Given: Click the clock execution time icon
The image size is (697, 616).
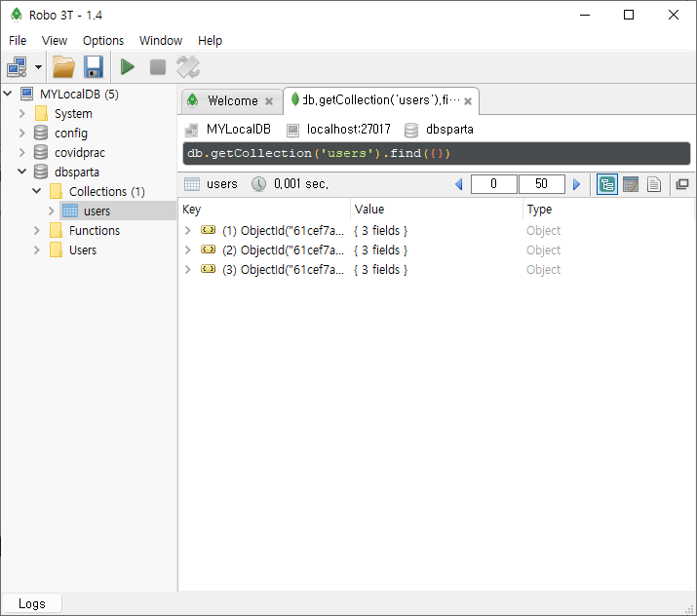Looking at the screenshot, I should (258, 184).
